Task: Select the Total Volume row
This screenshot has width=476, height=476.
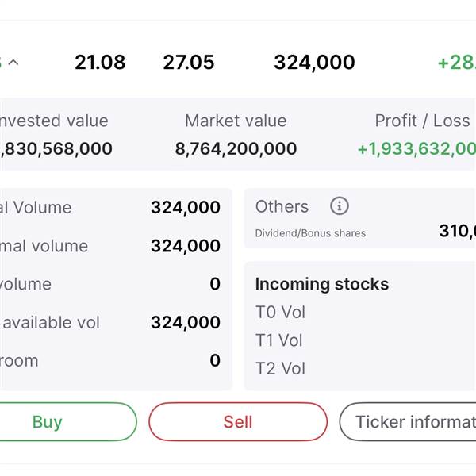Action: 111,208
